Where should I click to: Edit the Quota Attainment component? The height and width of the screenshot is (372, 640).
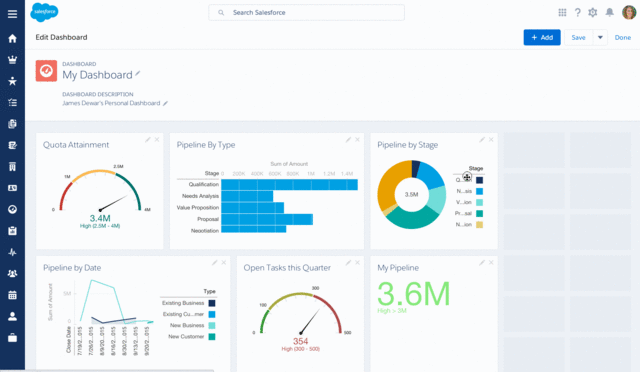[148, 140]
